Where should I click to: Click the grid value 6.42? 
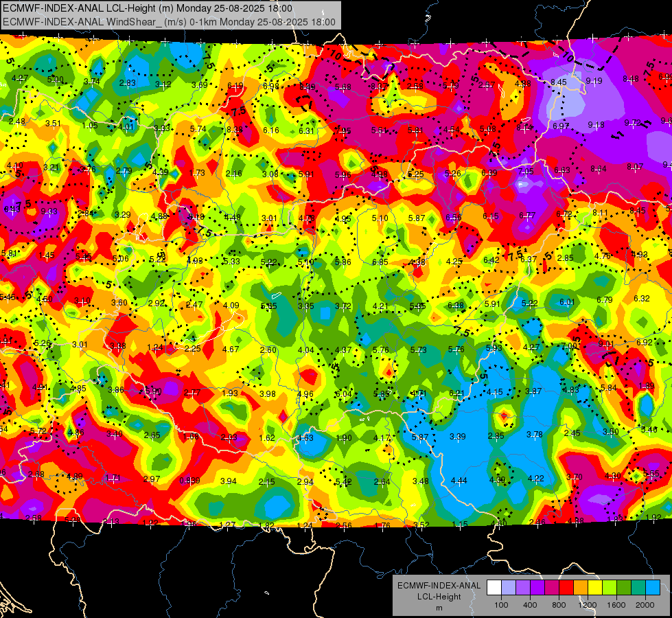[x=491, y=260]
